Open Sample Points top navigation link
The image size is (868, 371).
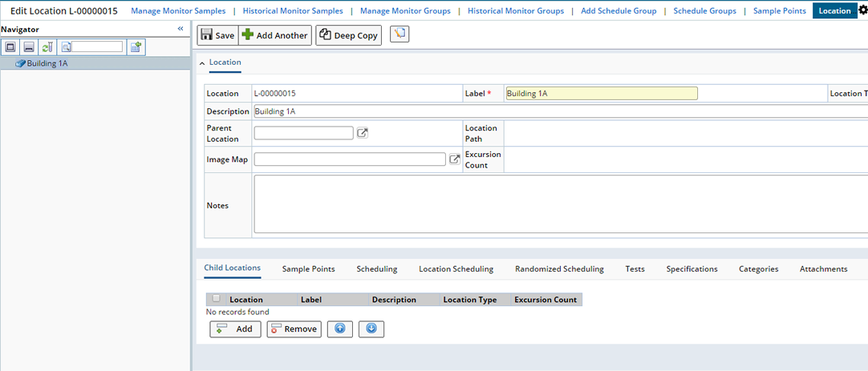point(780,10)
